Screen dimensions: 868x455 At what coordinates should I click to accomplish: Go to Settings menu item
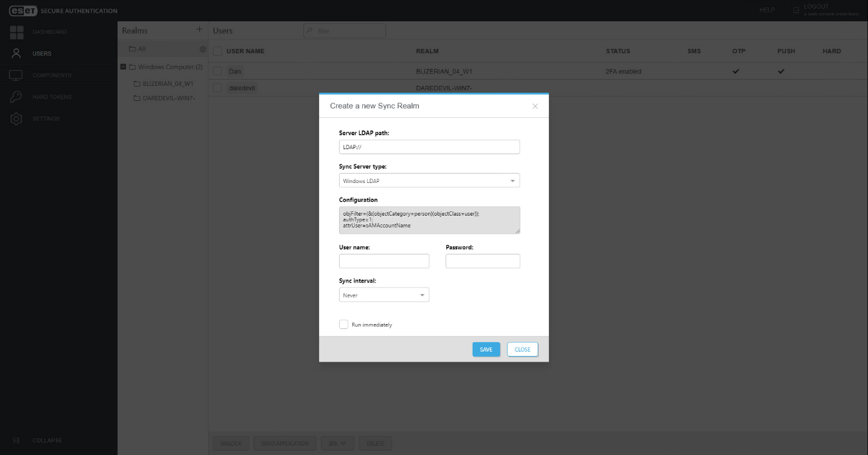coord(46,118)
